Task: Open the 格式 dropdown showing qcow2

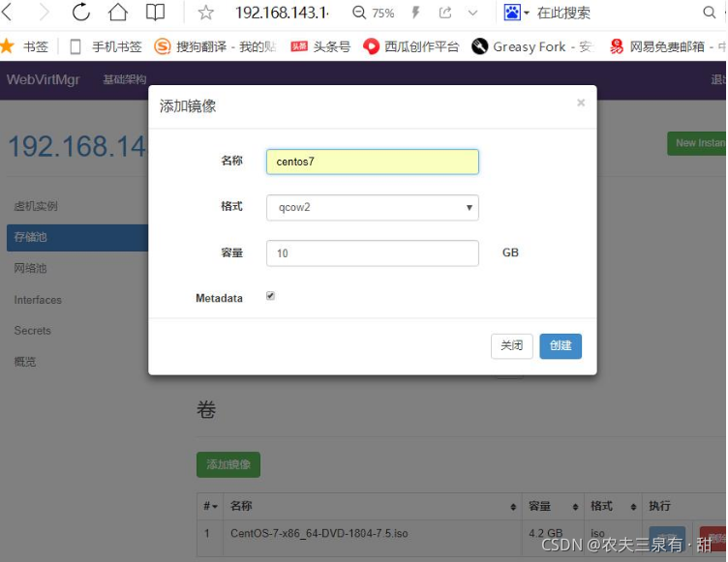Action: (x=373, y=207)
